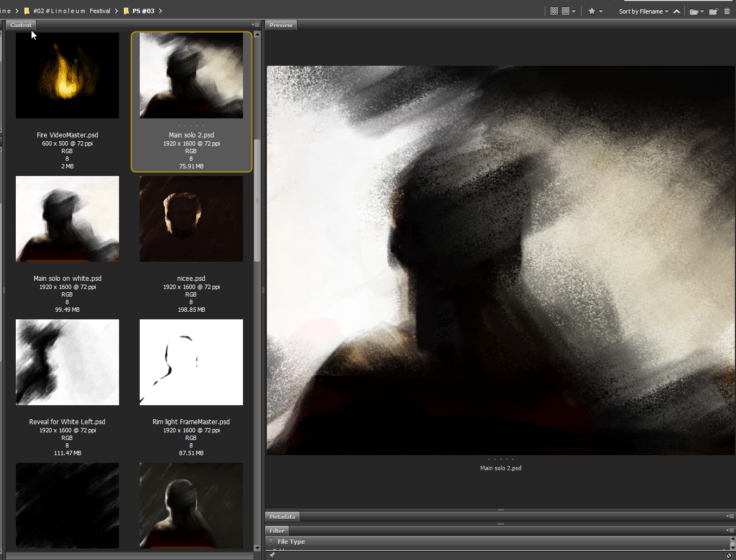
Task: Open the thumbnail quality dropdown arrow
Action: [x=573, y=11]
